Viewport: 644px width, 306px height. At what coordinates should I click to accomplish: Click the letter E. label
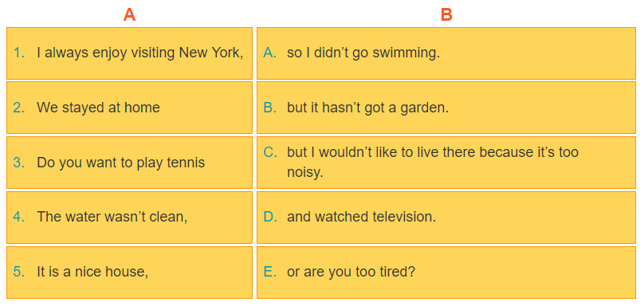pos(270,272)
